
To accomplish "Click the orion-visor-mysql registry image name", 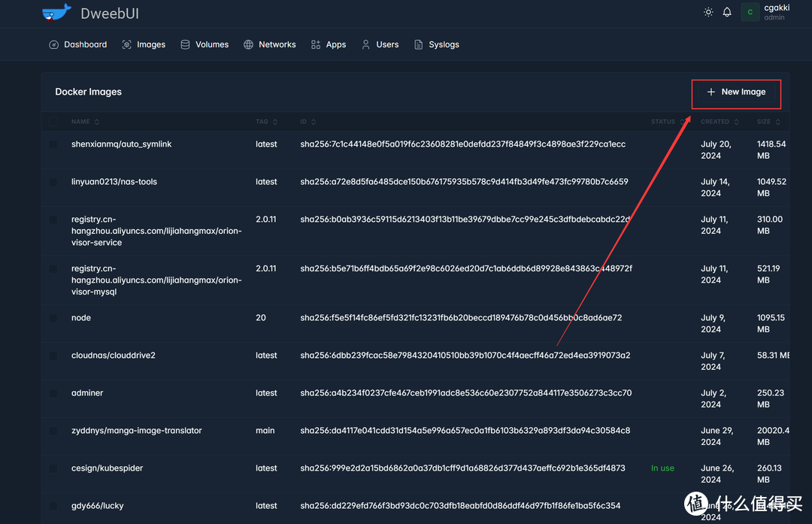I will point(156,280).
